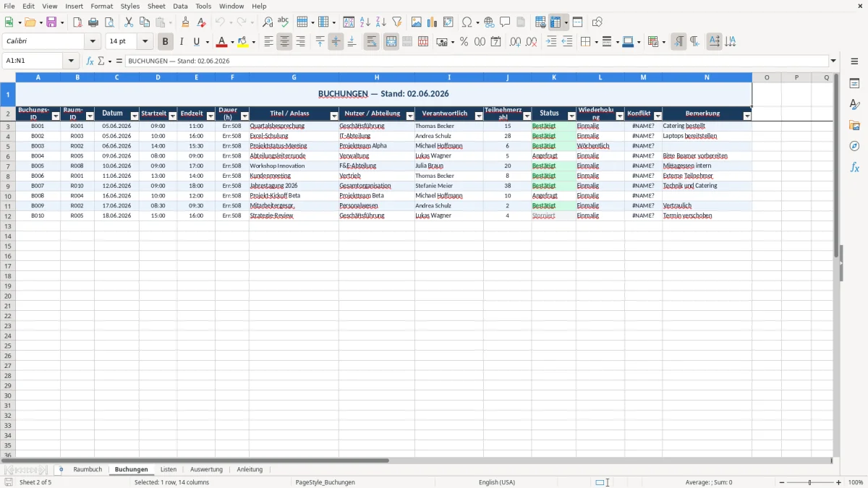Click the Name Box field
Screen dimensions: 868x488
[x=33, y=61]
